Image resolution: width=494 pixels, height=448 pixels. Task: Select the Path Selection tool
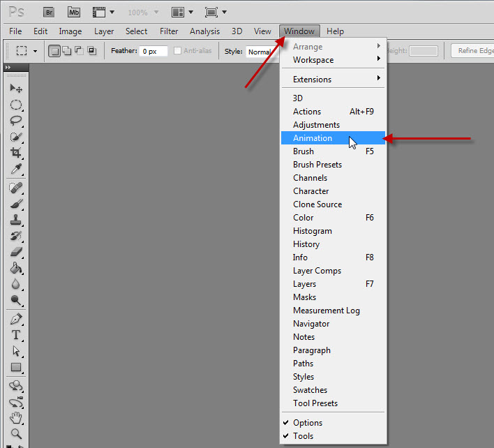click(x=16, y=351)
